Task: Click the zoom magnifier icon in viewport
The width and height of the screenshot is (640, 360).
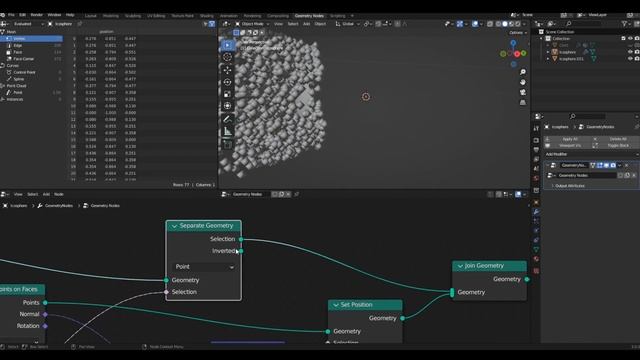Action: pyautogui.click(x=523, y=72)
